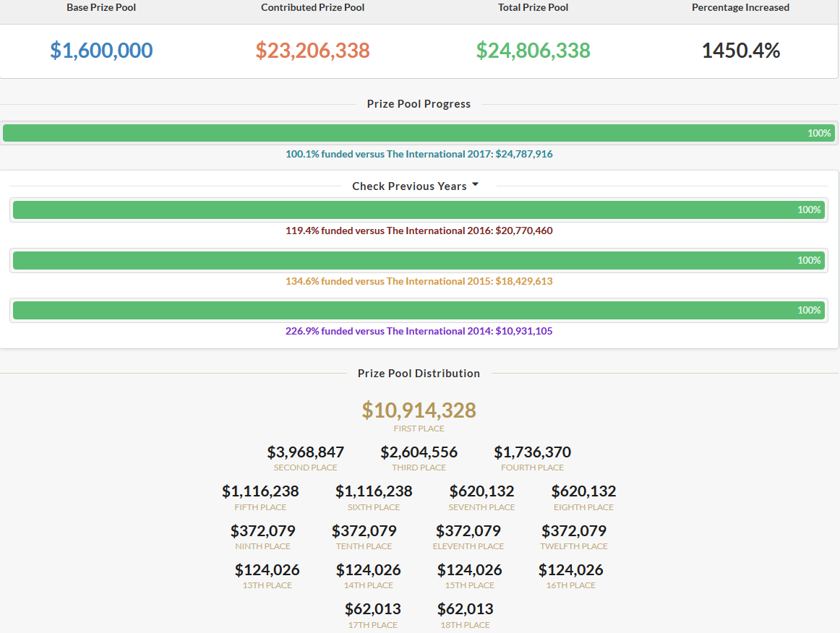Select the Percentage Increased header
Screen dimensions: 840x633
[740, 7]
